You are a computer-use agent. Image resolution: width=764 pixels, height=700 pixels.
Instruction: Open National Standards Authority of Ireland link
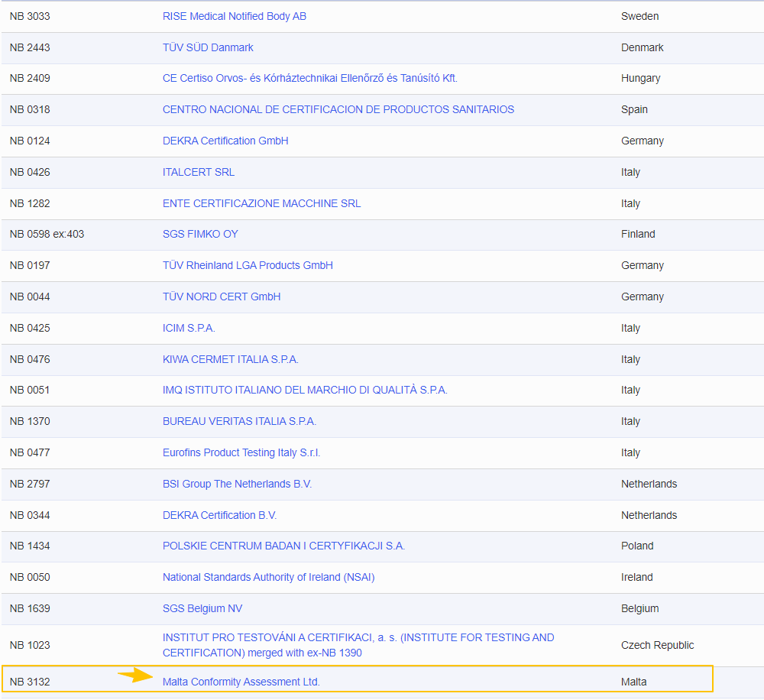click(x=268, y=577)
